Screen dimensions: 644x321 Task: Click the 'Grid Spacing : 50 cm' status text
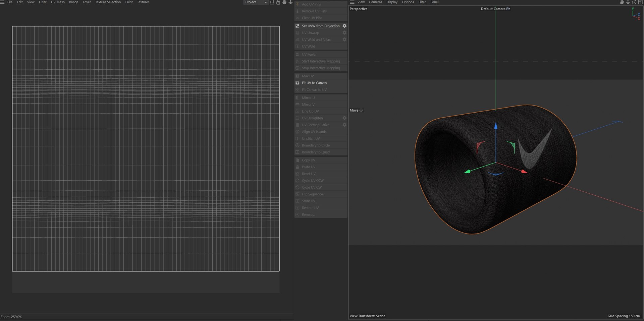coord(624,316)
